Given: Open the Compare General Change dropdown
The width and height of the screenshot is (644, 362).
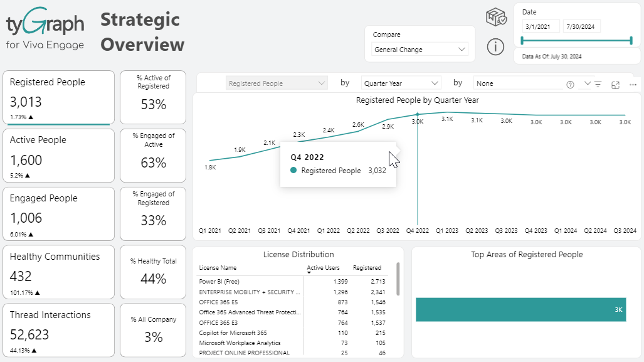Looking at the screenshot, I should coord(420,50).
